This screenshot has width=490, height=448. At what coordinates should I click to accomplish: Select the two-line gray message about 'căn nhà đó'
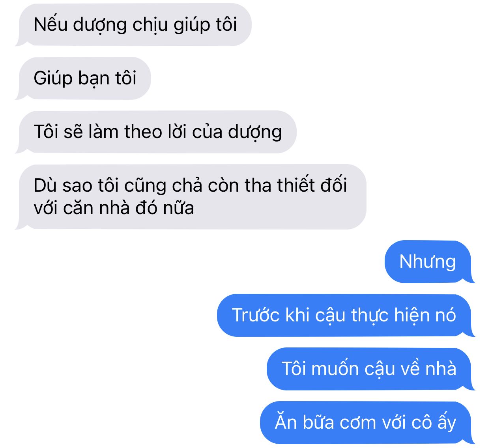[191, 197]
